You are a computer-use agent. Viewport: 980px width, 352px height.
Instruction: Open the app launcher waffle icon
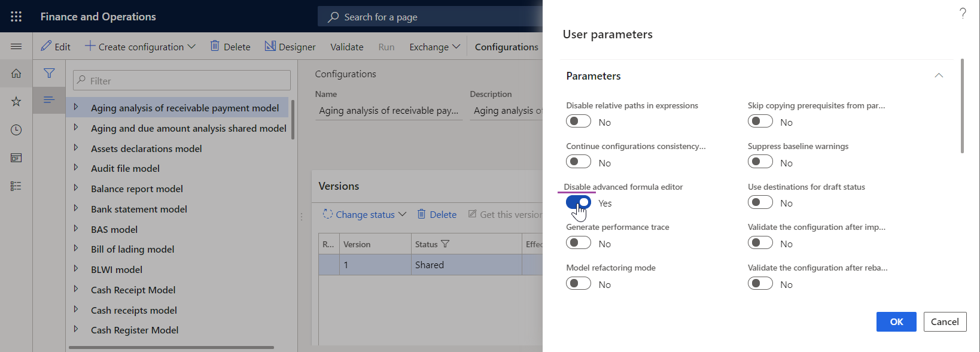pos(16,17)
